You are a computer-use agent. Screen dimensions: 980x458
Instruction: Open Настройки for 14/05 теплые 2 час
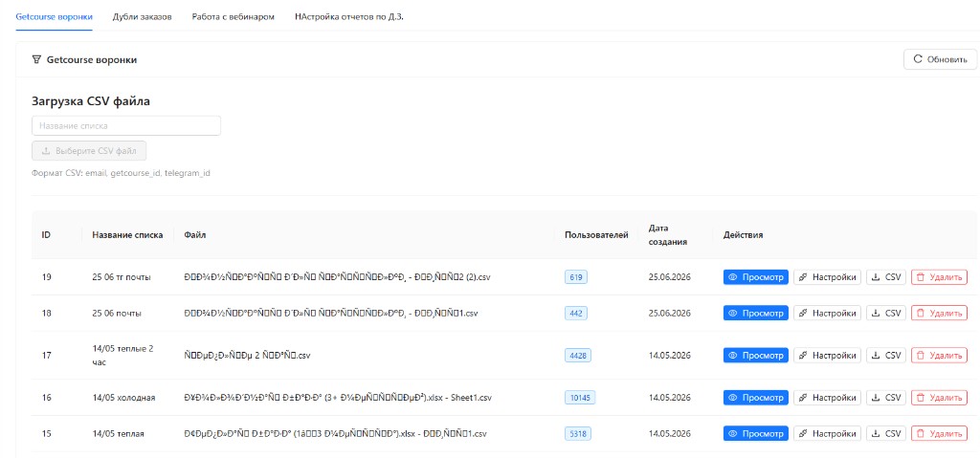827,356
